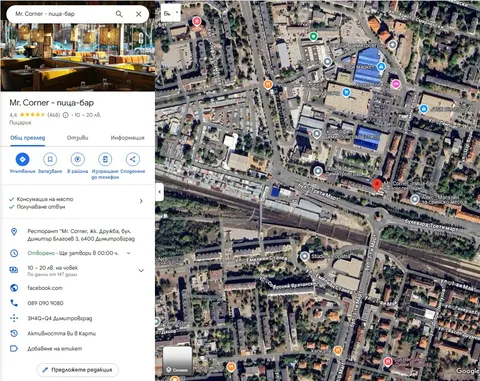Screen dimensions: 480x381
Task: Send place via Изпращане до телефон icon
Action: (105, 159)
